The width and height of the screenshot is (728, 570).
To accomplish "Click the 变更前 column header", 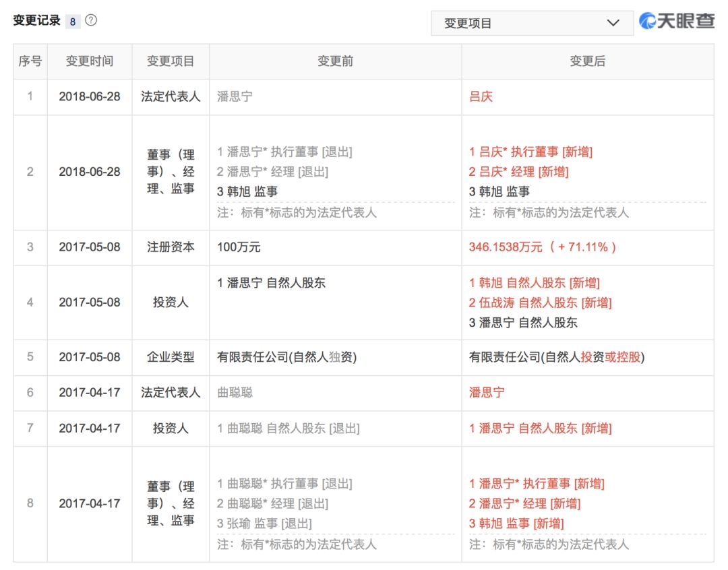I will [335, 61].
